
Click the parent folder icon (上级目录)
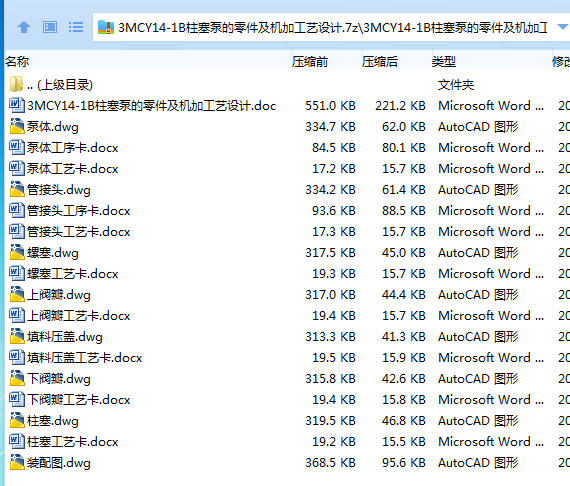[16, 84]
